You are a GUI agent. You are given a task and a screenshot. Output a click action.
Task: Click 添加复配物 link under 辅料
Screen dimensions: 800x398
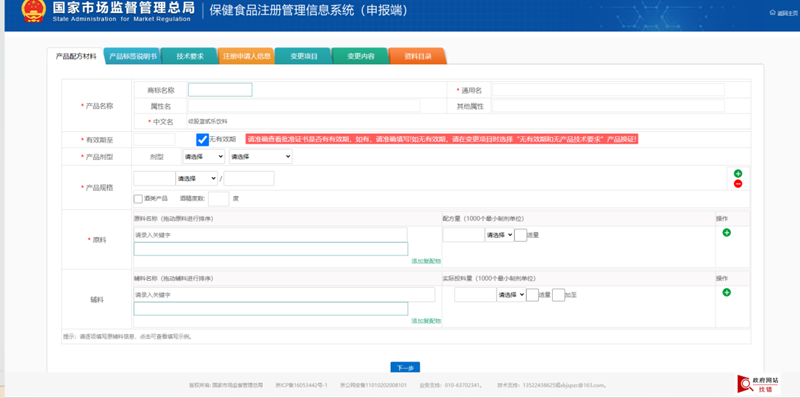426,321
